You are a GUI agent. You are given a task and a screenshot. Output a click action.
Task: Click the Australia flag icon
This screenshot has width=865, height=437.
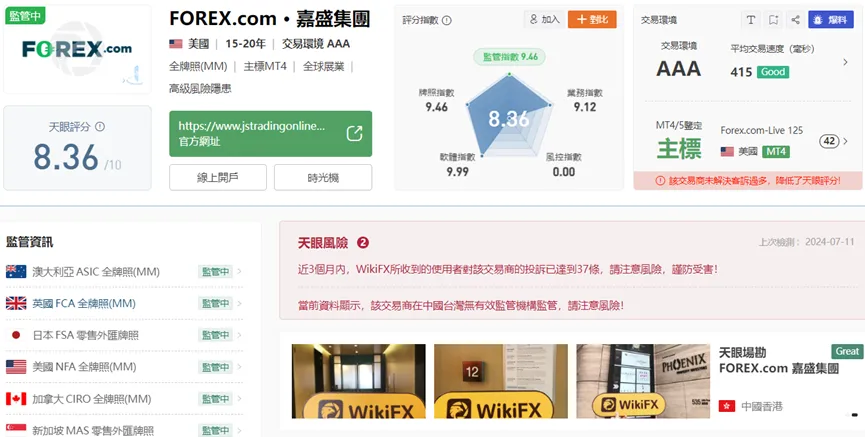pyautogui.click(x=16, y=271)
